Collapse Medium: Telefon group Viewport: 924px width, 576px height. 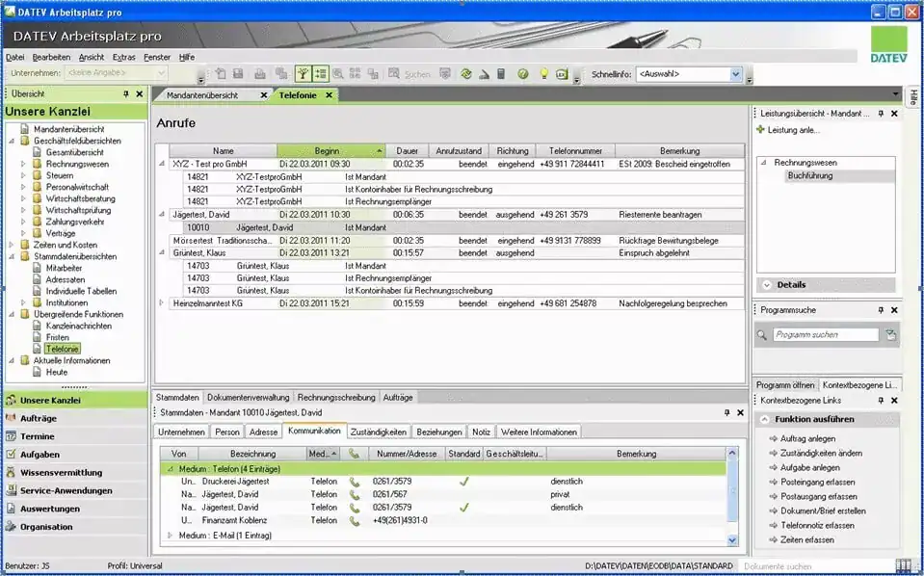[x=171, y=469]
